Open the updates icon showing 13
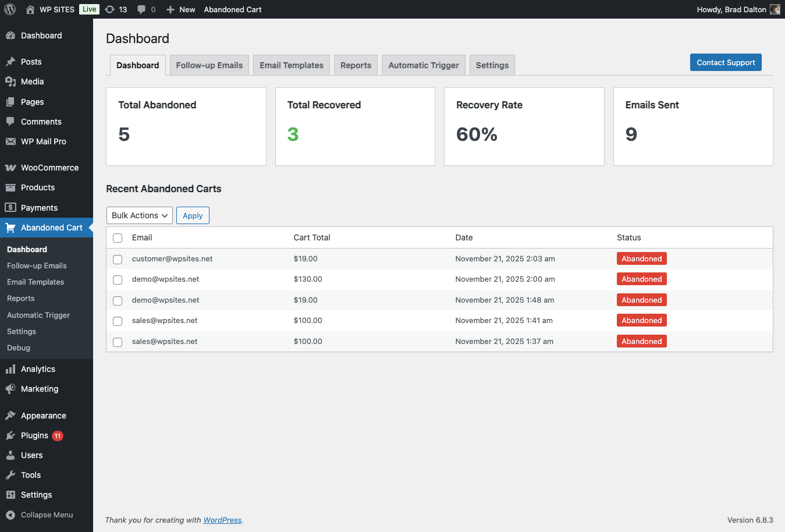 (110, 9)
